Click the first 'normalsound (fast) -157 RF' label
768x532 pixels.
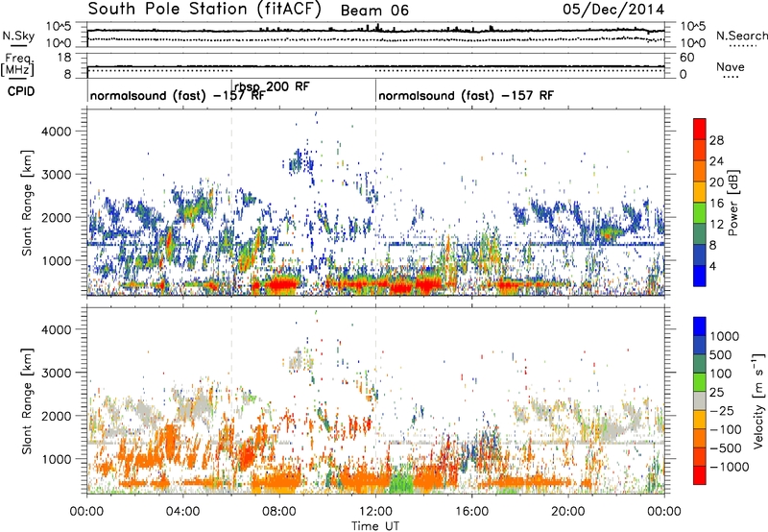[178, 95]
